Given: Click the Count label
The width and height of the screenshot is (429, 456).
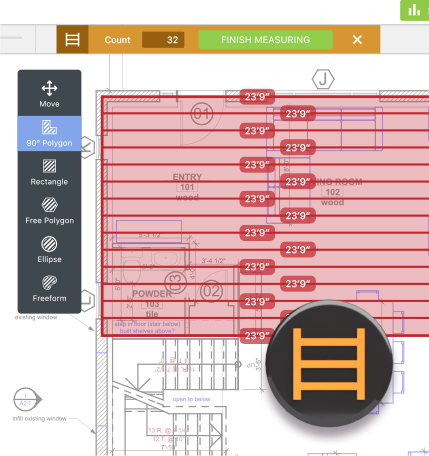Looking at the screenshot, I should click(x=117, y=40).
